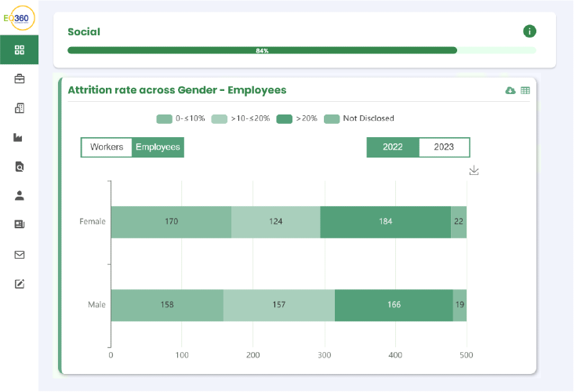Toggle the >20% legend series
The width and height of the screenshot is (574, 392).
297,118
